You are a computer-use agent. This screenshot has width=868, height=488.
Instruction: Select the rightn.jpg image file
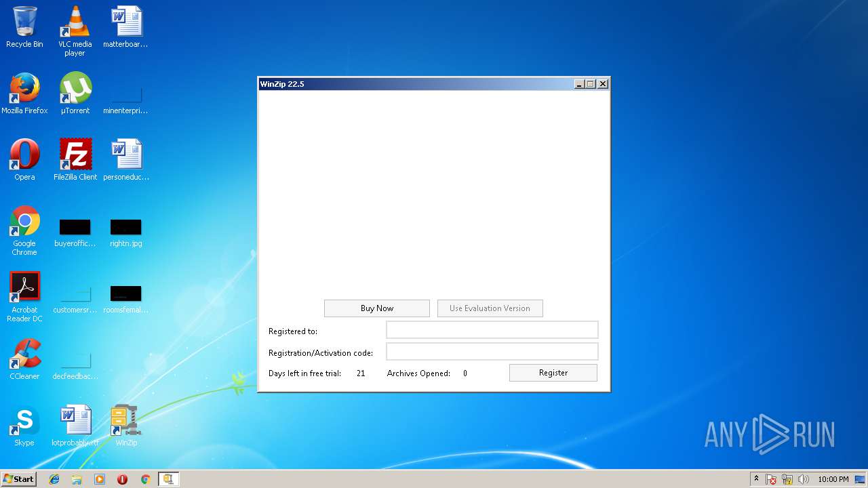(x=125, y=232)
